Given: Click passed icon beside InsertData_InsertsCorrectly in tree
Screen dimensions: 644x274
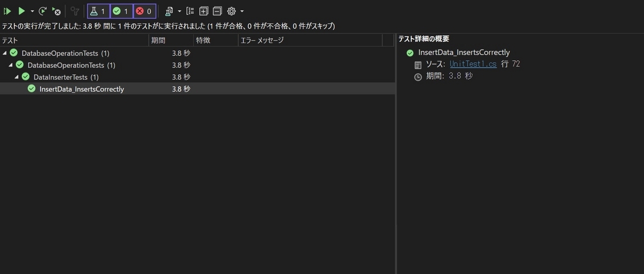Looking at the screenshot, I should (x=32, y=88).
